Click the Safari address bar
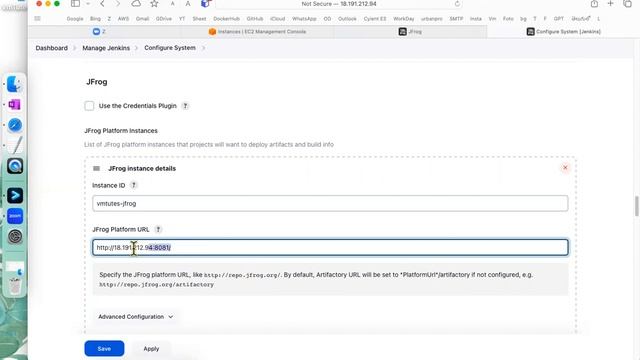Viewport: 640px width, 360px height. (x=339, y=4)
